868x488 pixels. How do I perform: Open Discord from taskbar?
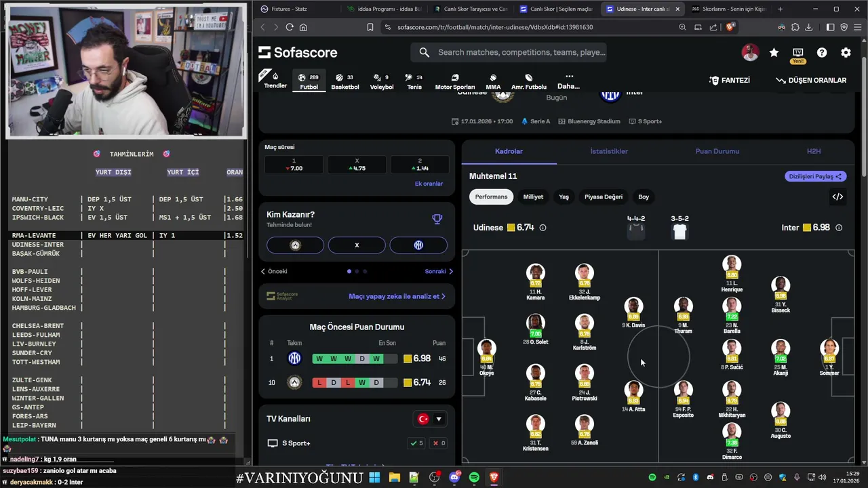tap(454, 477)
